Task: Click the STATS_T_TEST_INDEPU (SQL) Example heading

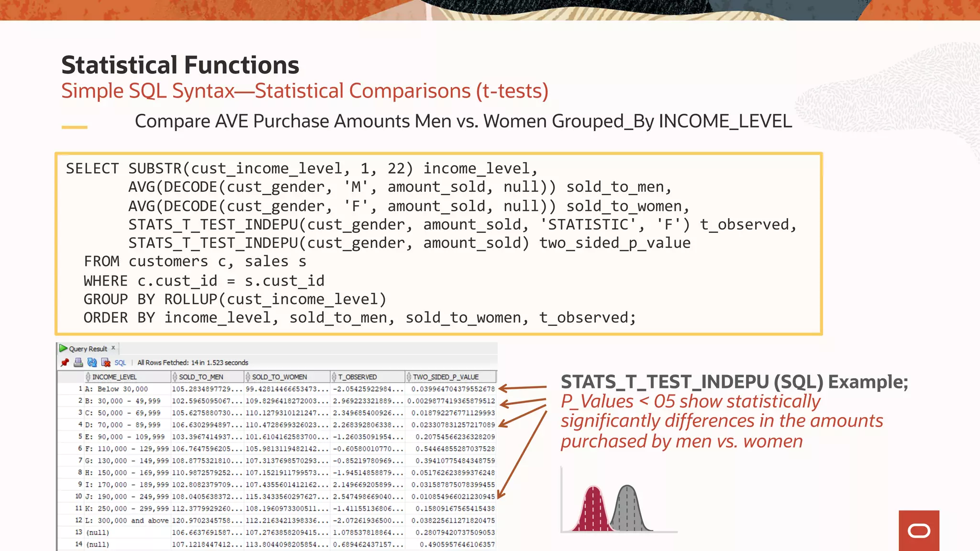Action: [x=735, y=382]
